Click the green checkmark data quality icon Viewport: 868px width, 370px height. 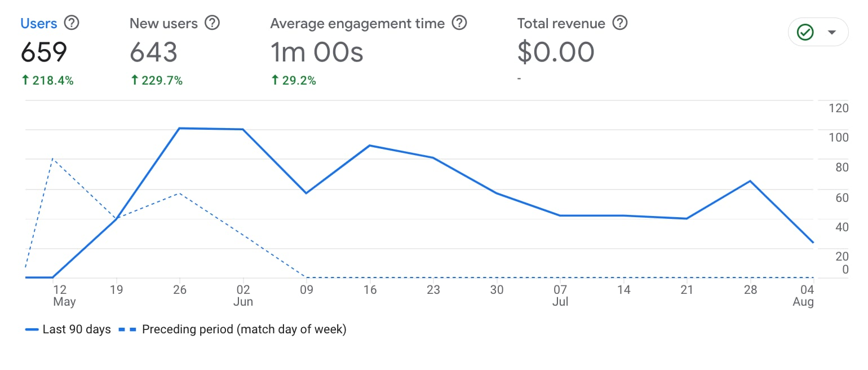[x=805, y=33]
